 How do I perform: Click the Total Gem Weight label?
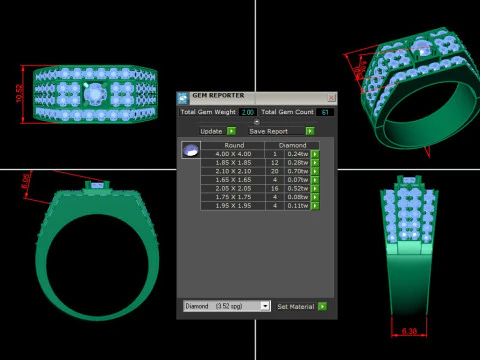208,112
